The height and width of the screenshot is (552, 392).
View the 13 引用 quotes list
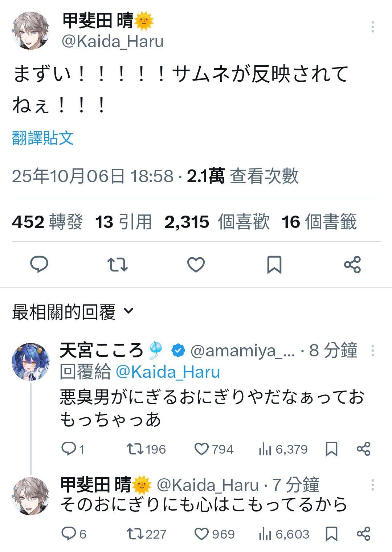point(123,222)
